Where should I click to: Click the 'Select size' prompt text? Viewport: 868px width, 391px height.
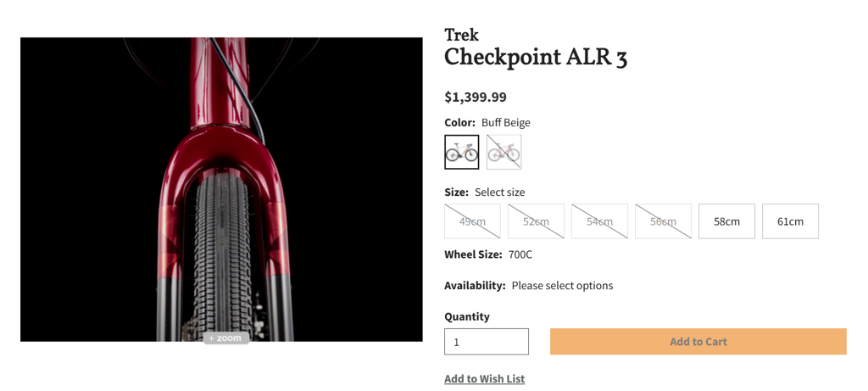coord(499,193)
